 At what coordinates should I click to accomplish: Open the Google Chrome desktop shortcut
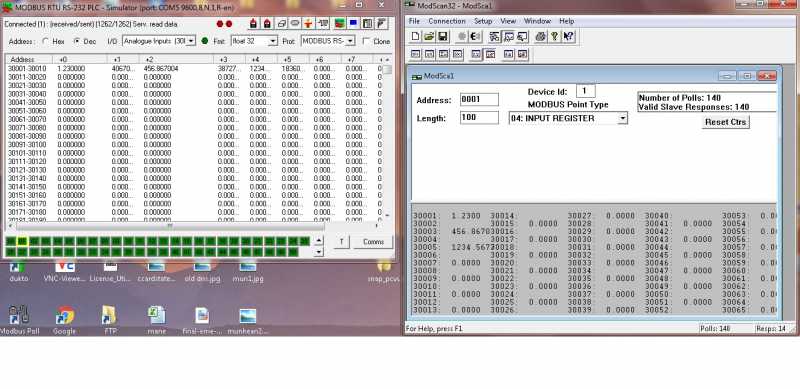[x=65, y=320]
